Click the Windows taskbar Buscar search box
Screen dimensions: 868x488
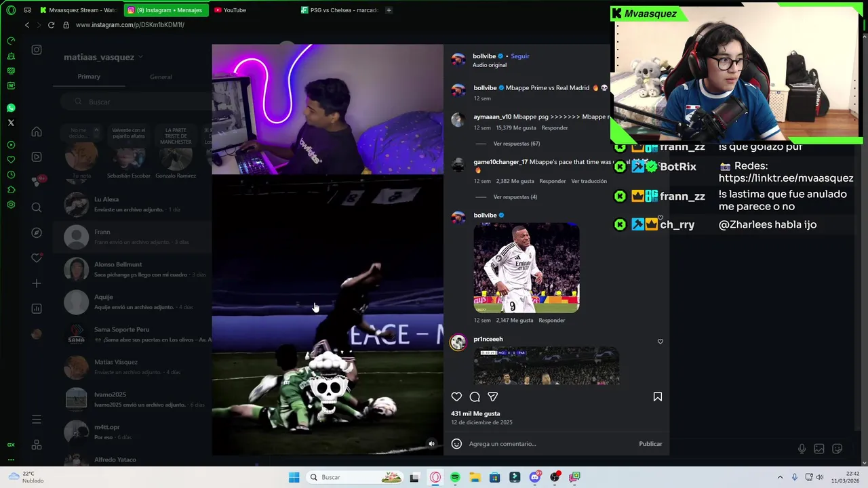coord(355,477)
